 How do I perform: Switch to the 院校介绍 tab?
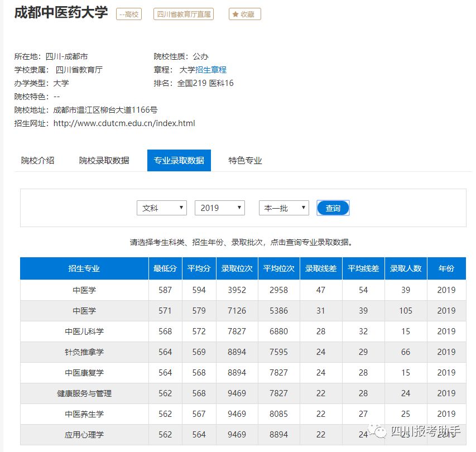point(37,160)
